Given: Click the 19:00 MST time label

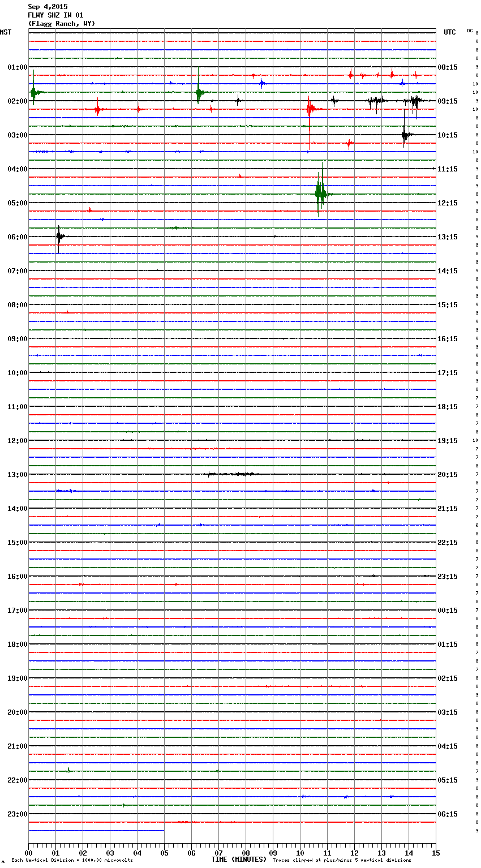Looking at the screenshot, I should point(17,678).
